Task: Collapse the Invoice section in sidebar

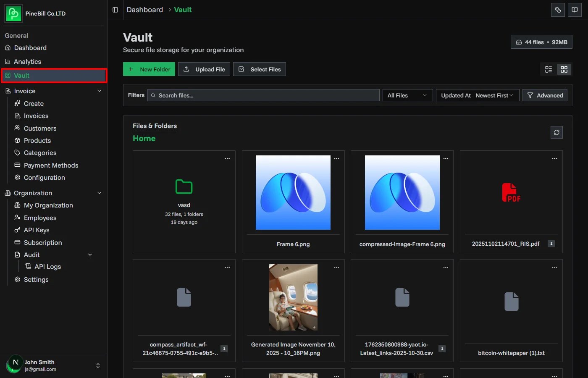Action: [x=99, y=91]
